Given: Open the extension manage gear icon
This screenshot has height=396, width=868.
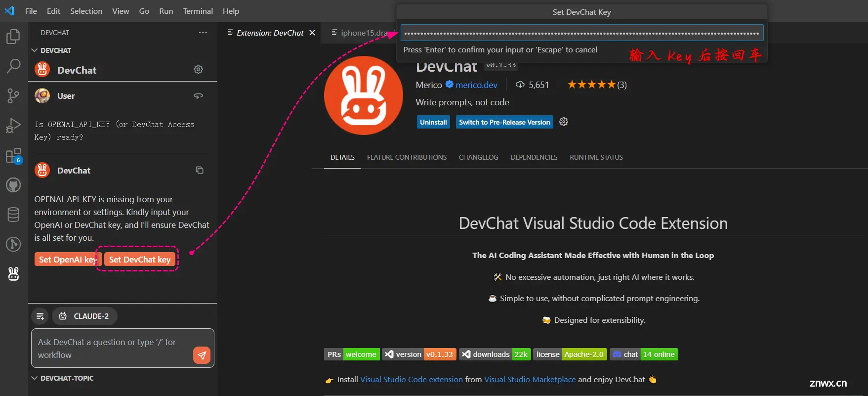Looking at the screenshot, I should tap(564, 122).
